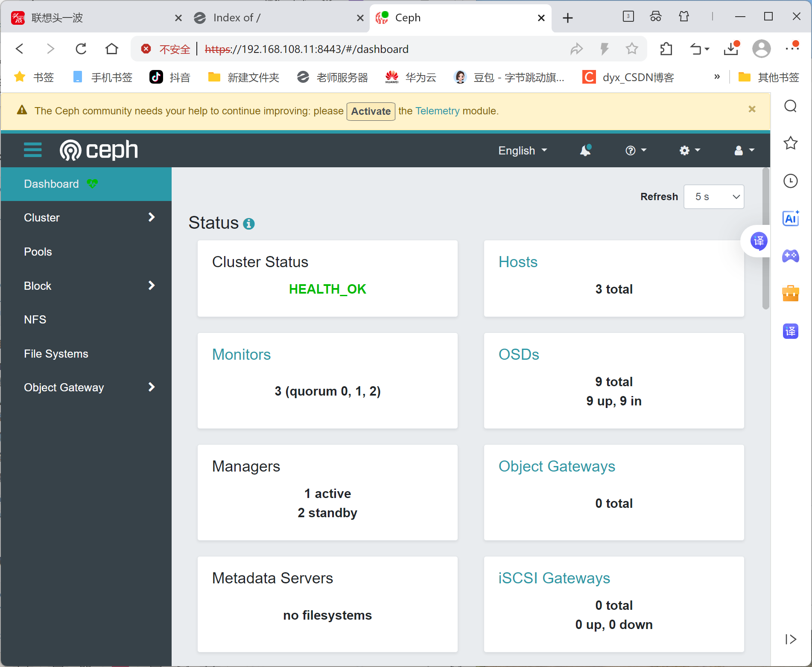Expand the Object Gateway sidebar menu

[x=86, y=387]
